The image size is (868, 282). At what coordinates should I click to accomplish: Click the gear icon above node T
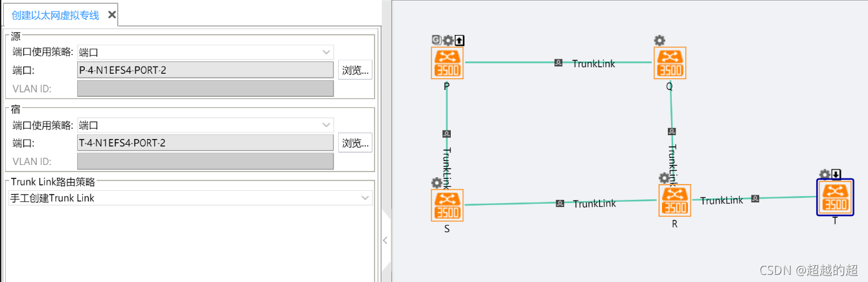[x=825, y=174]
